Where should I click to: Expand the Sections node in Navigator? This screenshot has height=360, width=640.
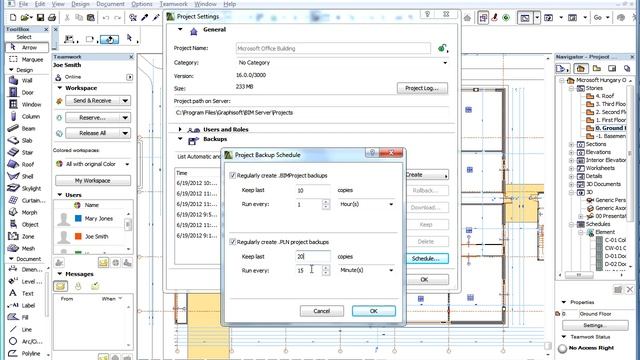click(571, 144)
